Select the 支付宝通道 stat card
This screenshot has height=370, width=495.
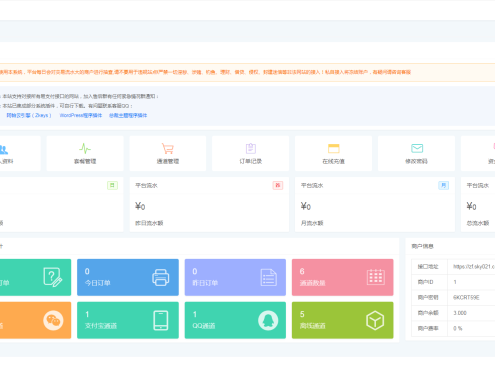coord(128,320)
